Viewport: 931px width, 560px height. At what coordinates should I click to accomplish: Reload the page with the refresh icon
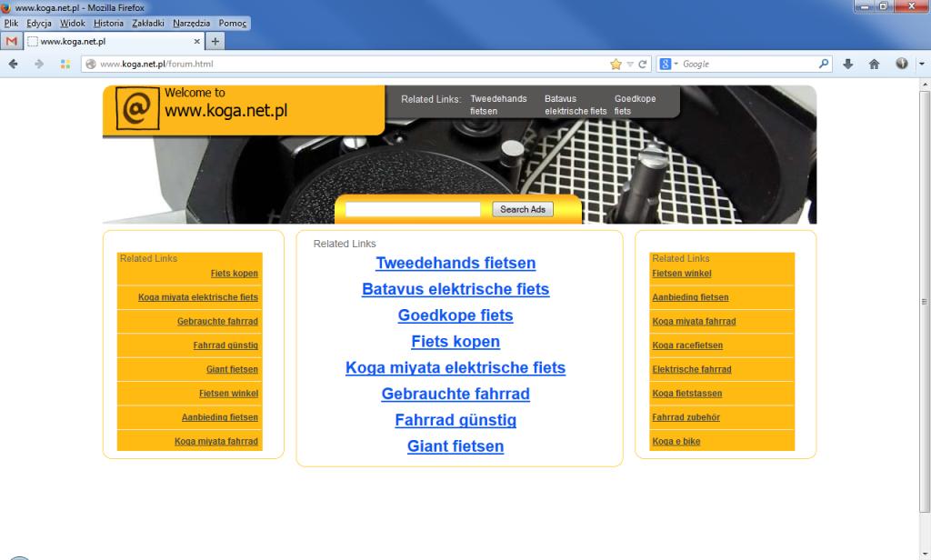tap(643, 64)
